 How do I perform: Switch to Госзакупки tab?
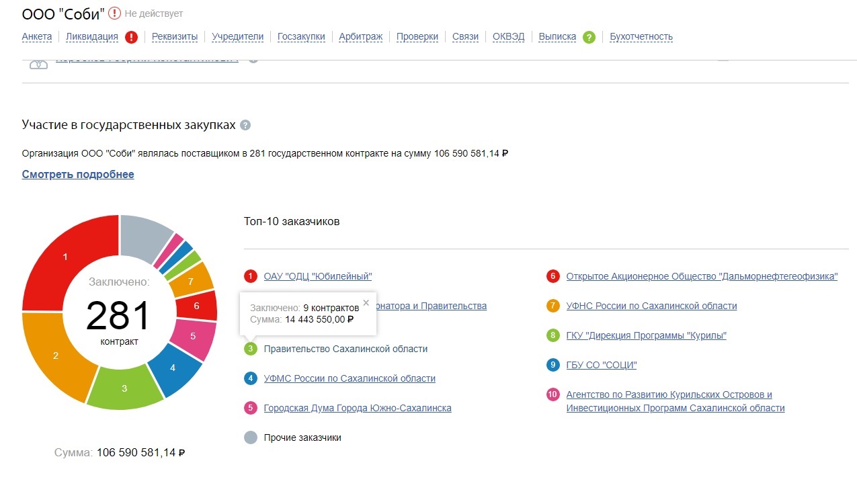301,37
